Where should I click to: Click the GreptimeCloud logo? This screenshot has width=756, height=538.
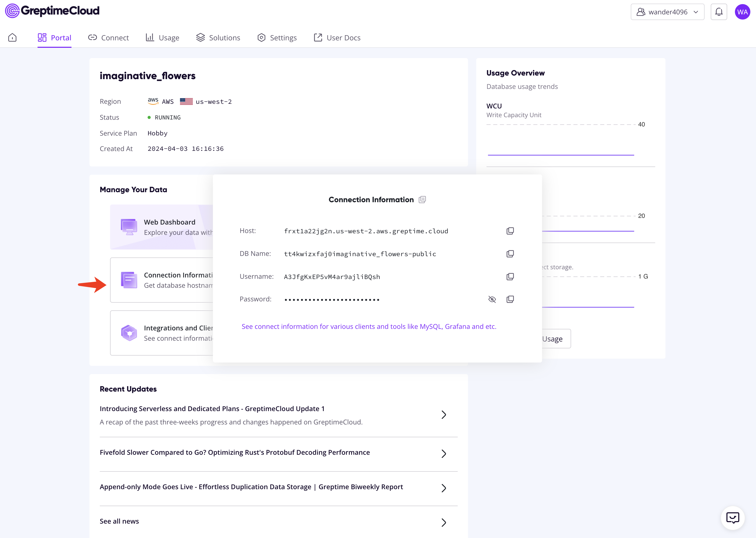[x=52, y=11]
